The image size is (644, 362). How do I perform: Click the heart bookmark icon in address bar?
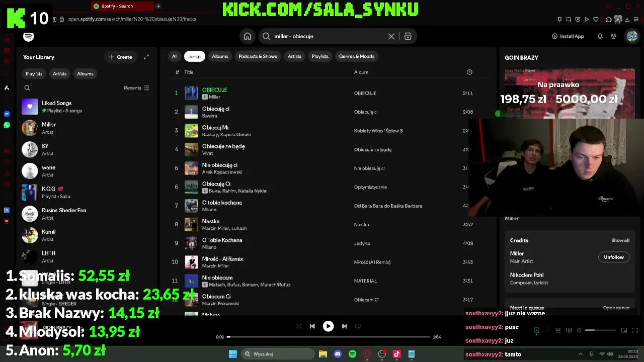coord(596,19)
